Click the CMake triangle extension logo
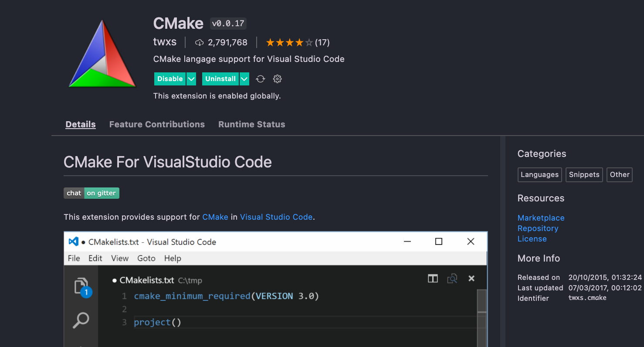644x347 pixels. (x=103, y=54)
